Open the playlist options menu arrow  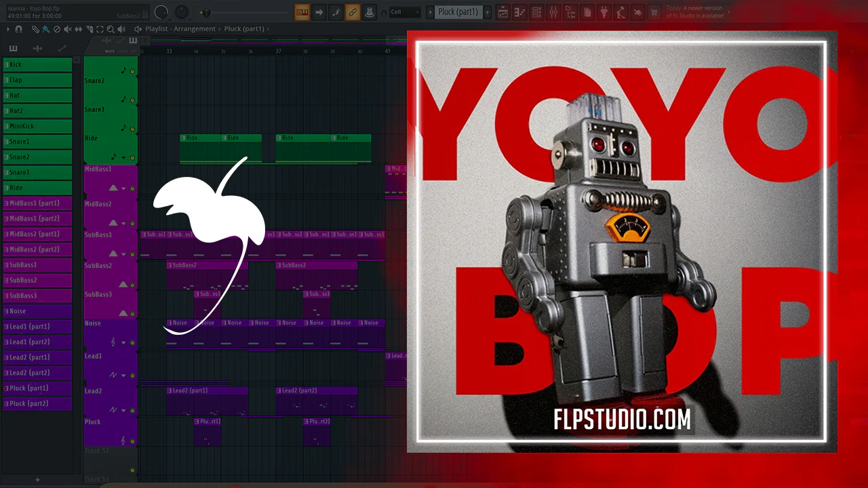point(8,29)
